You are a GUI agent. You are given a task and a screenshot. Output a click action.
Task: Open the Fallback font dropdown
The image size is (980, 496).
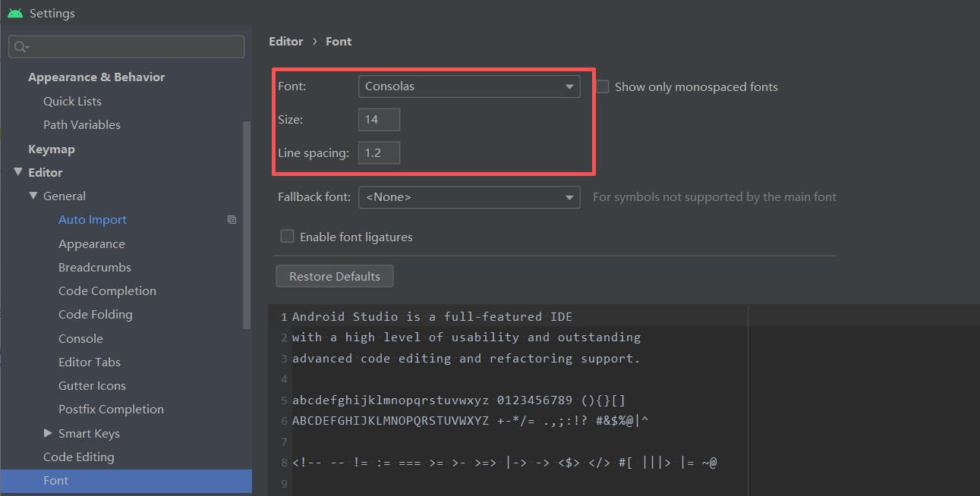[469, 197]
